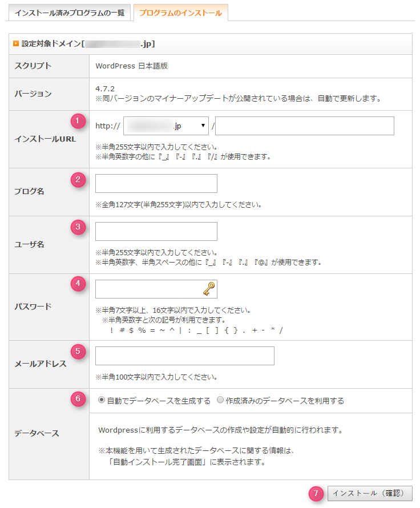Click the WordPress 日本語版 script text
The image size is (420, 508).
click(x=131, y=66)
